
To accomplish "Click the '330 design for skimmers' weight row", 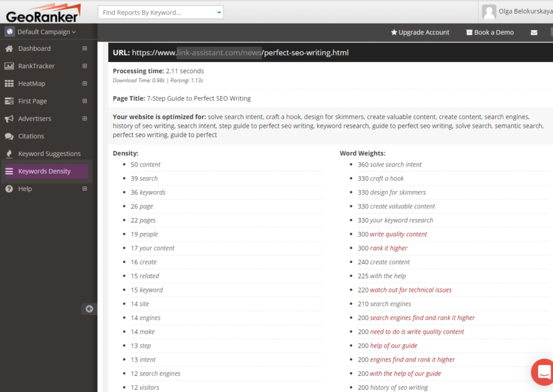I will click(x=453, y=192).
